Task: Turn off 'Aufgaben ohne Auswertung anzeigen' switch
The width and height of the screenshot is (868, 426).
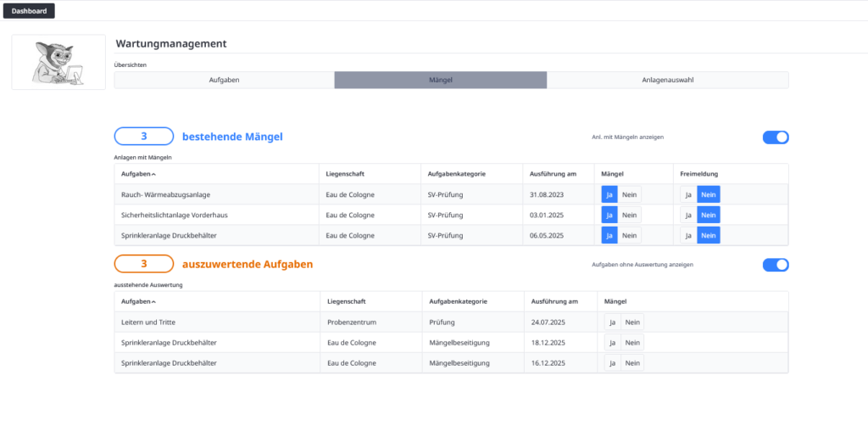Action: (775, 265)
